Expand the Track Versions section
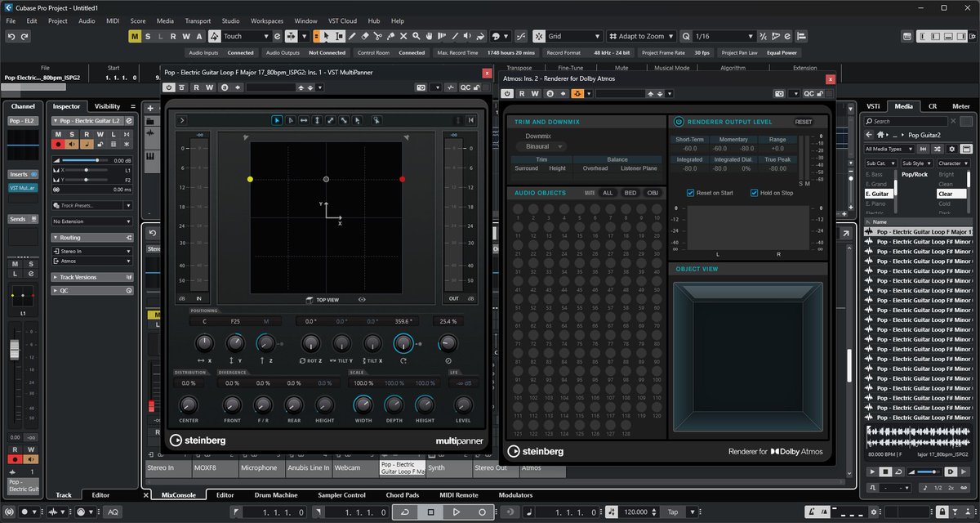 (x=91, y=277)
